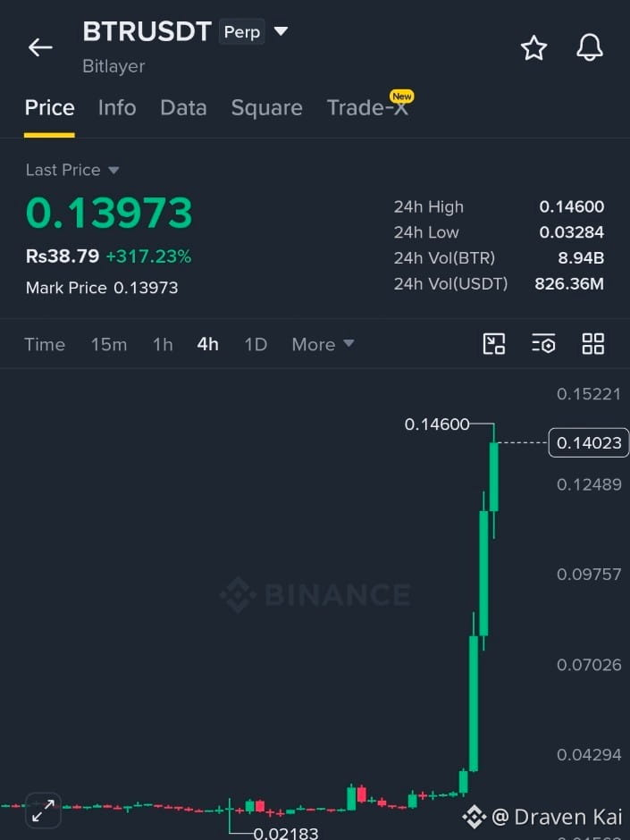Open the More timeframes dropdown

323,344
